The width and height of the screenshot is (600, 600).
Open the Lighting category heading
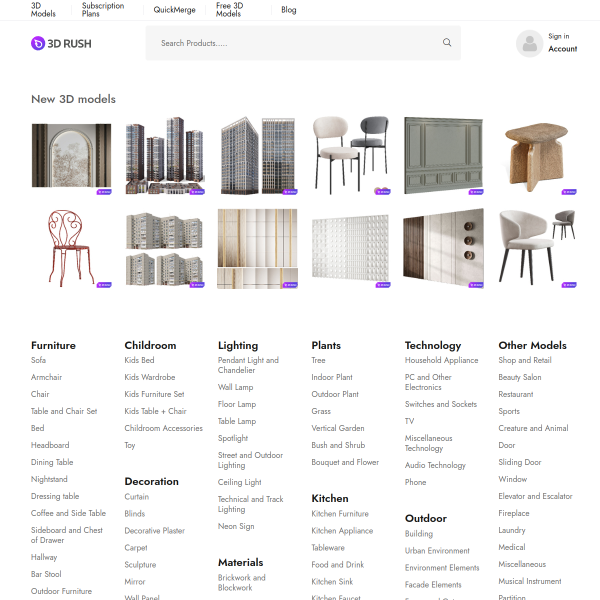pyautogui.click(x=238, y=345)
